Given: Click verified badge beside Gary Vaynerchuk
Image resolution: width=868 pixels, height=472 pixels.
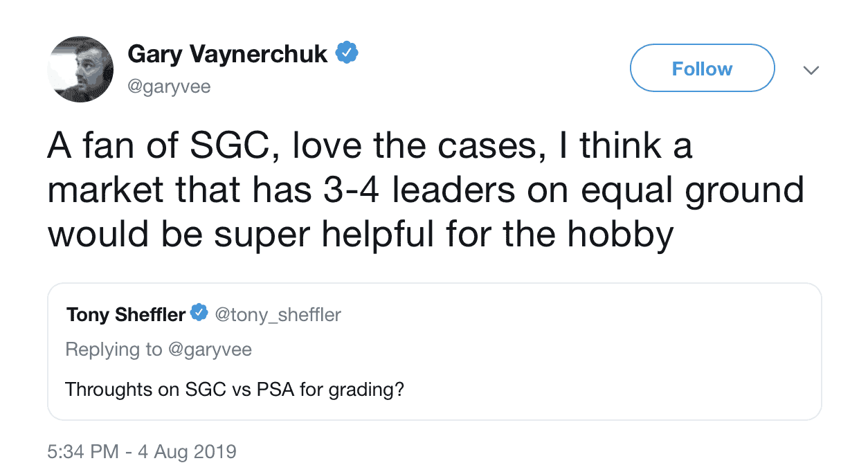Looking at the screenshot, I should [x=346, y=53].
